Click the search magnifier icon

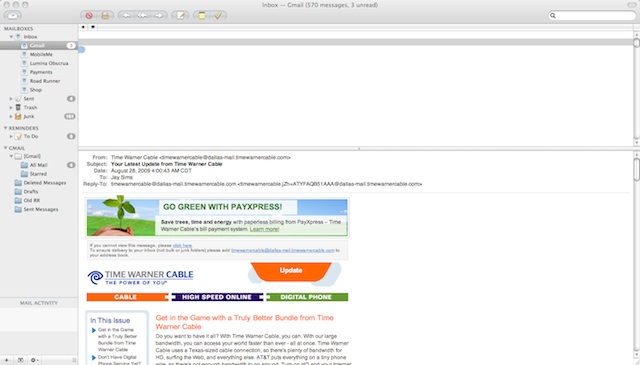click(x=553, y=16)
